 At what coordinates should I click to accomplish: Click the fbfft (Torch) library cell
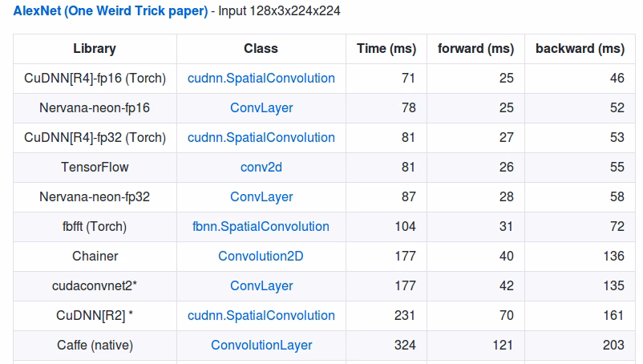pyautogui.click(x=95, y=227)
